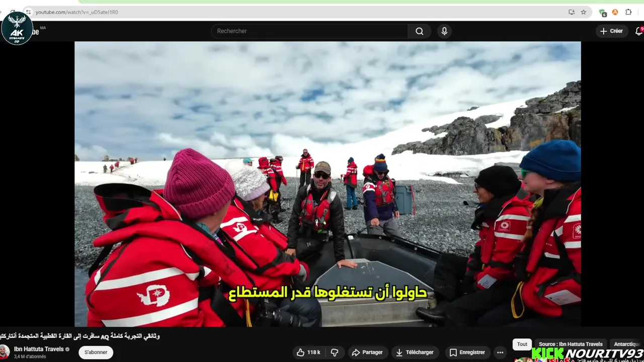Dislike the video with thumbs down
The width and height of the screenshot is (644, 362).
[x=334, y=352]
